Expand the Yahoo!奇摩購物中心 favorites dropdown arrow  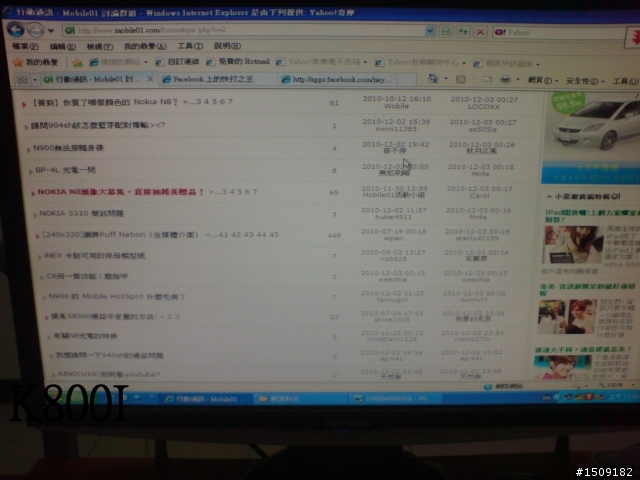point(464,63)
